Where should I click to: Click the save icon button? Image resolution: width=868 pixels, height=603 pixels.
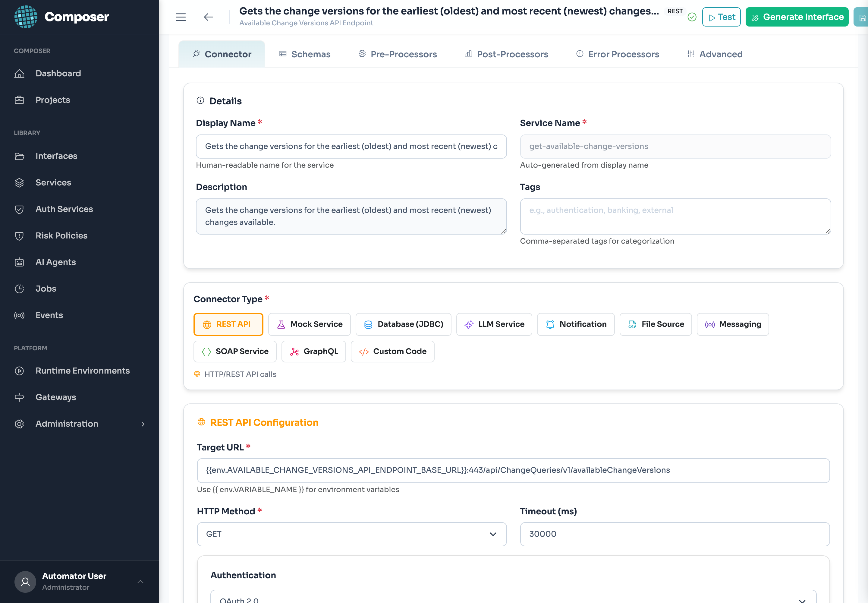(x=861, y=17)
